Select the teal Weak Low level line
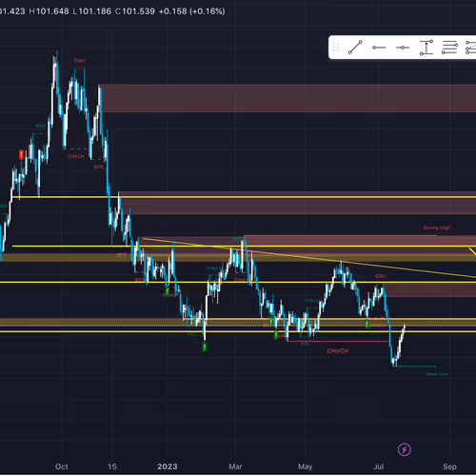The width and height of the screenshot is (476, 476). point(416,367)
